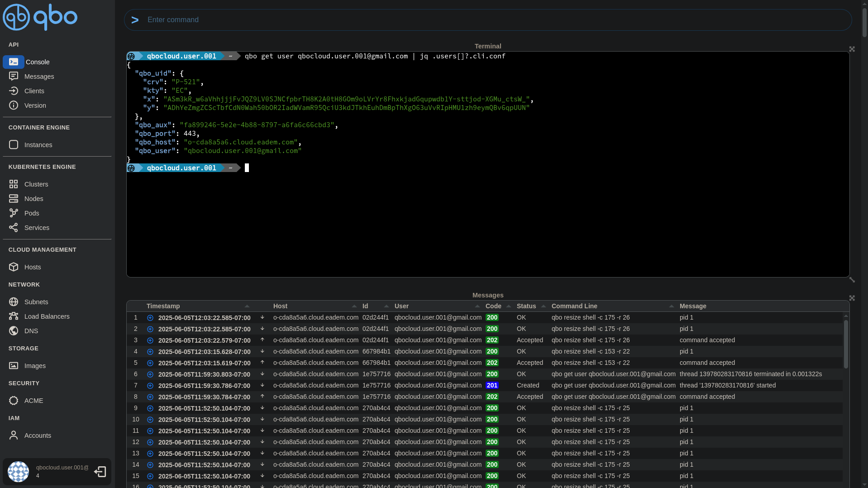Click the Messages icon in the sidebar

point(14,77)
